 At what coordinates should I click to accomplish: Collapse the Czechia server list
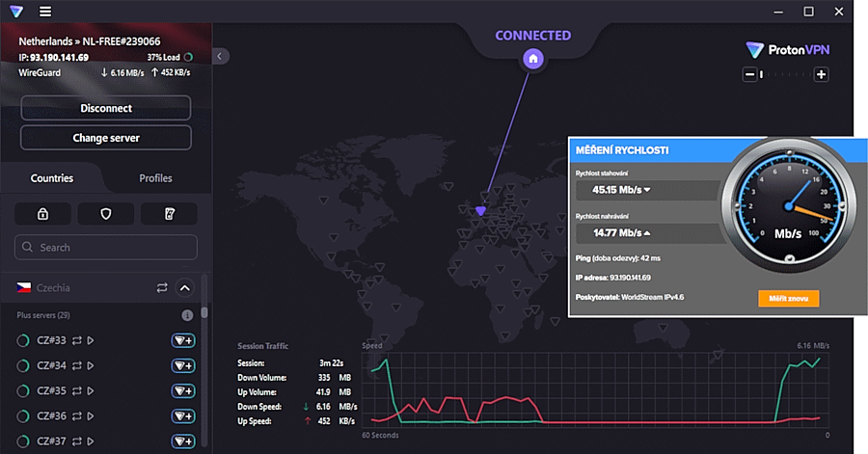coord(185,288)
